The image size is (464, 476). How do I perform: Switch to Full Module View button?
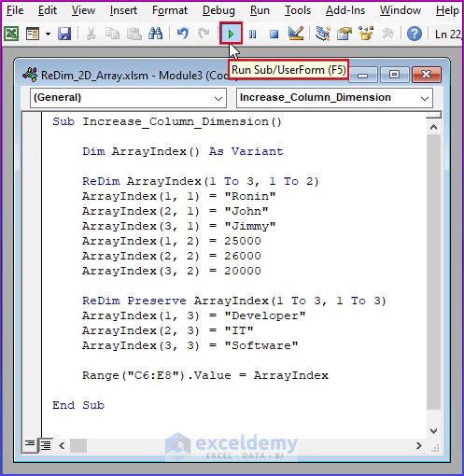[46, 445]
